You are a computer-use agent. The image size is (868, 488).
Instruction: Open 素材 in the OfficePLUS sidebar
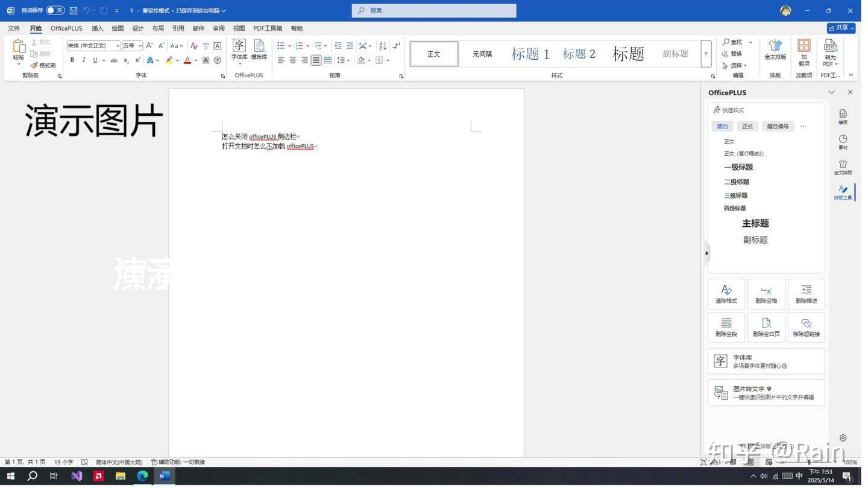coord(843,142)
